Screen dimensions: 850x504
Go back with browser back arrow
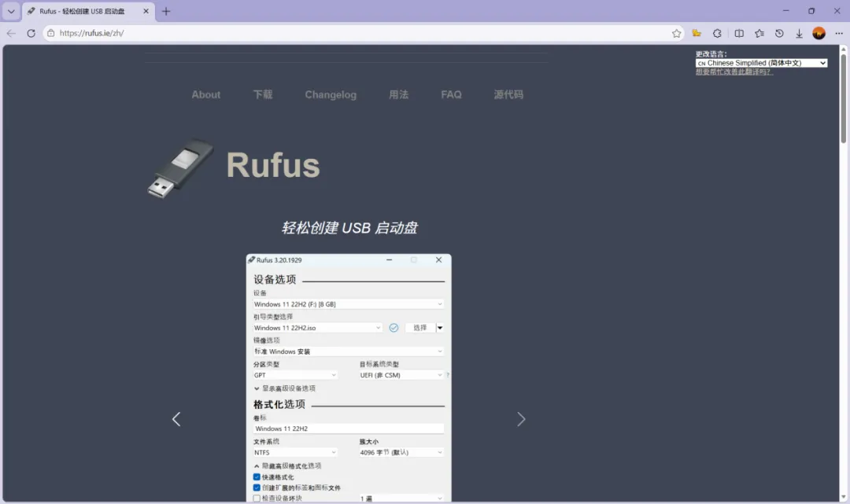coord(11,33)
